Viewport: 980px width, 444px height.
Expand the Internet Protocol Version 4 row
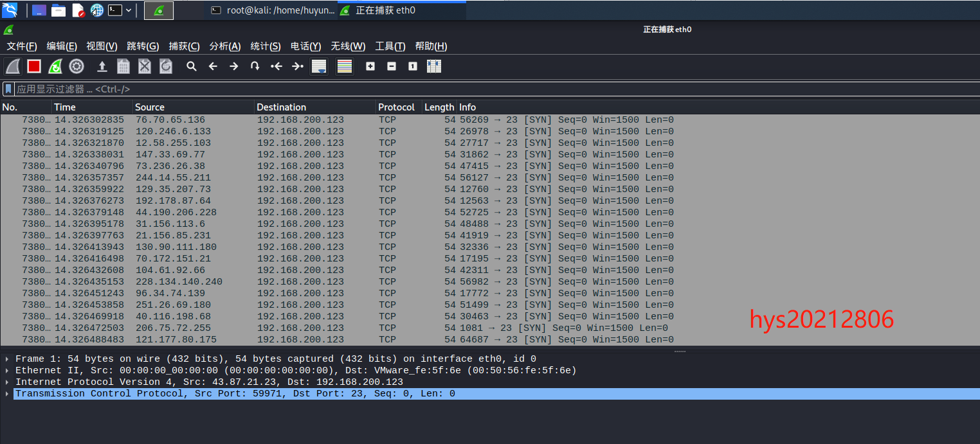click(x=7, y=382)
